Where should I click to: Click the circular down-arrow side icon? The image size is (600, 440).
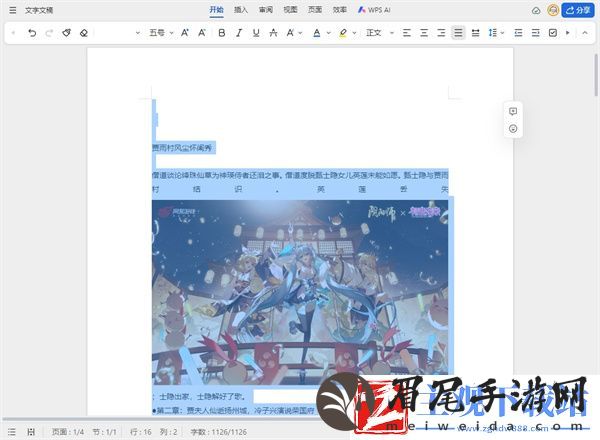pyautogui.click(x=513, y=129)
